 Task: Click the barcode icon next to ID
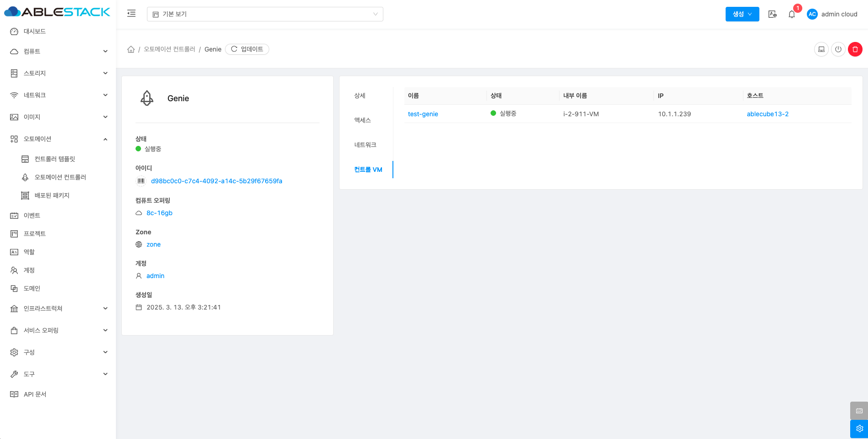point(141,181)
